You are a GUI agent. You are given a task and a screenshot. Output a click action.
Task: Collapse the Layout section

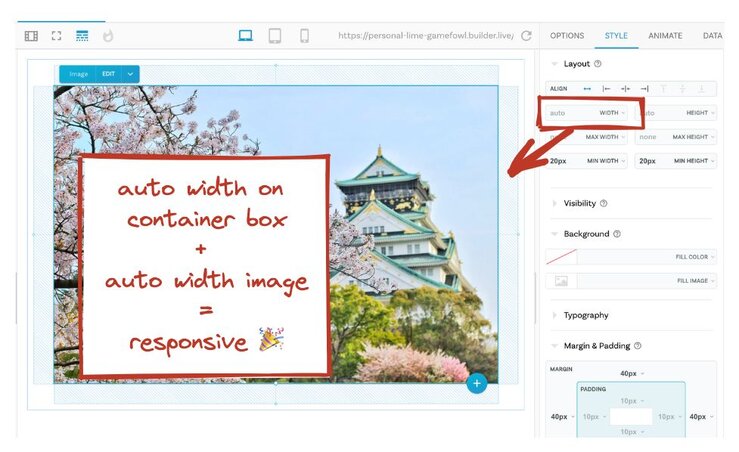pyautogui.click(x=554, y=64)
